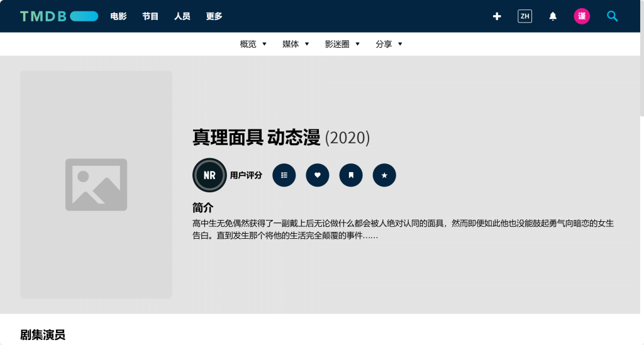The height and width of the screenshot is (345, 644).
Task: Click the add to list icon
Action: point(284,175)
